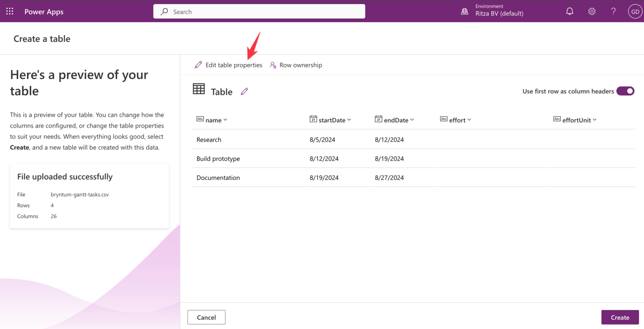
Task: Click the environment icon for Ritza BV
Action: pyautogui.click(x=465, y=11)
